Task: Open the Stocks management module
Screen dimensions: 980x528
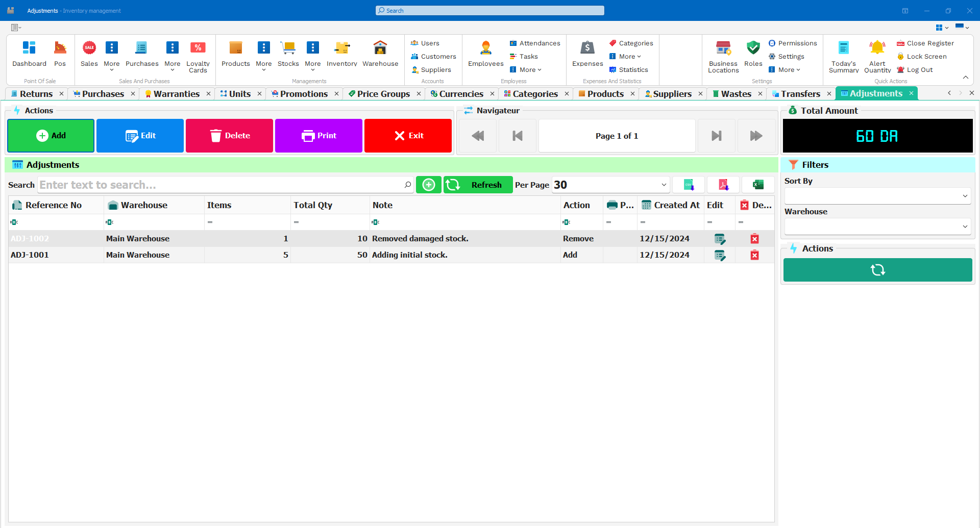Action: [288, 54]
